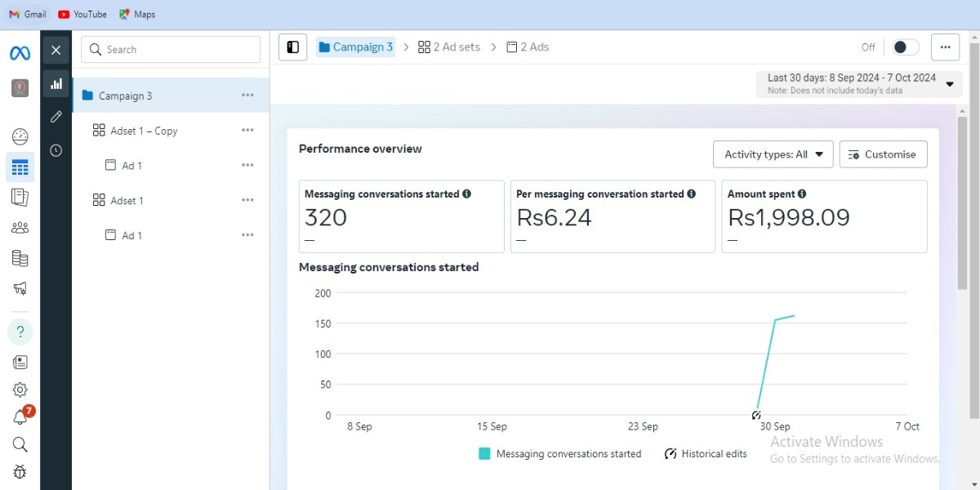This screenshot has height=490, width=980.
Task: Toggle Messaging conversations started legend
Action: point(559,454)
